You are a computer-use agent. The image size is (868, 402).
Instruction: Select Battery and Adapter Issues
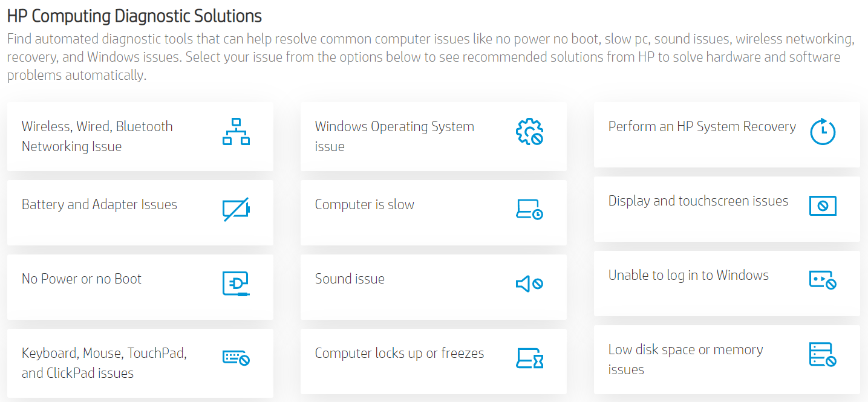click(99, 204)
